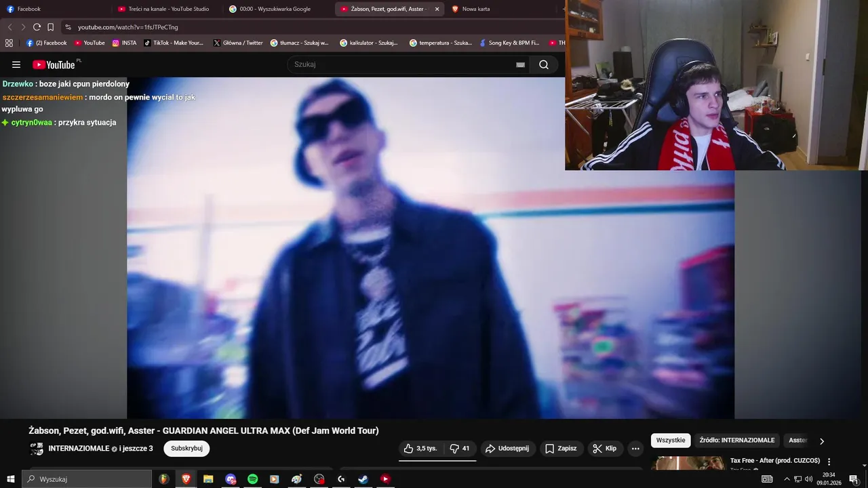This screenshot has width=868, height=488.
Task: Dislike the video showing 41
Action: click(460, 449)
